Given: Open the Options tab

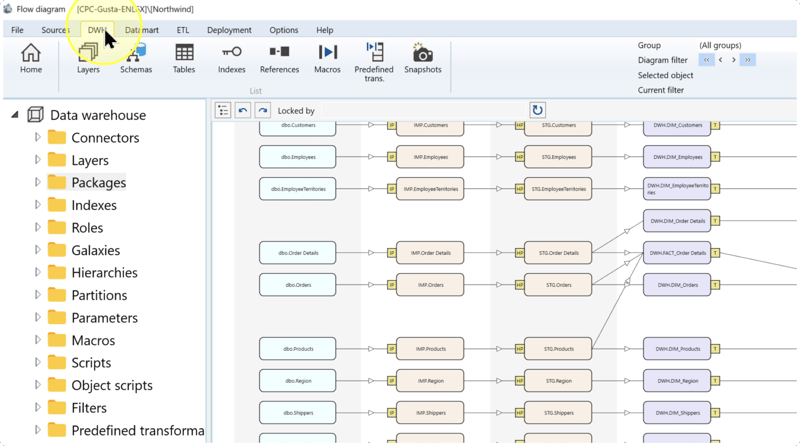Looking at the screenshot, I should tap(284, 30).
